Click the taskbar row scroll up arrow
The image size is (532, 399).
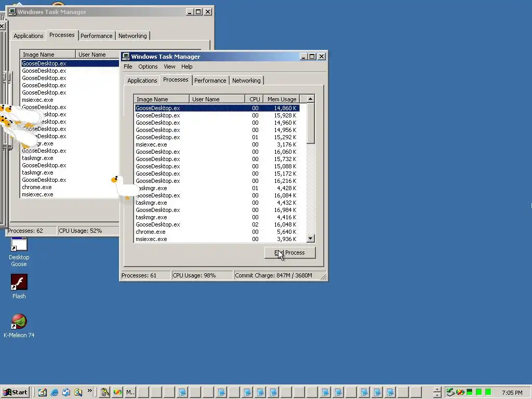click(437, 390)
